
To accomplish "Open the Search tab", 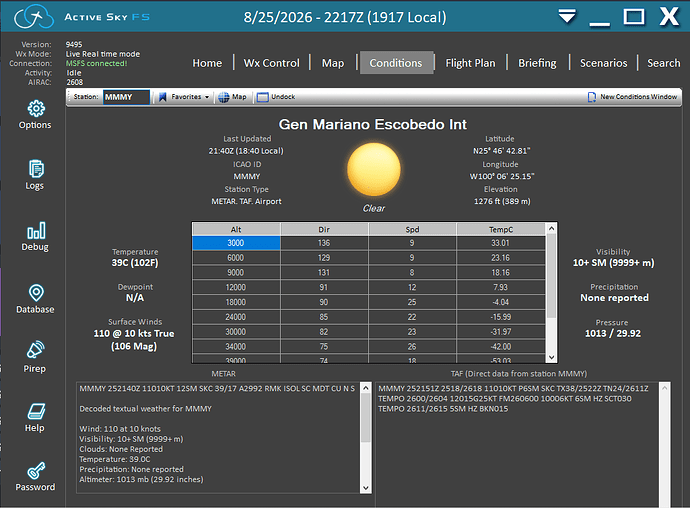I will pos(664,63).
